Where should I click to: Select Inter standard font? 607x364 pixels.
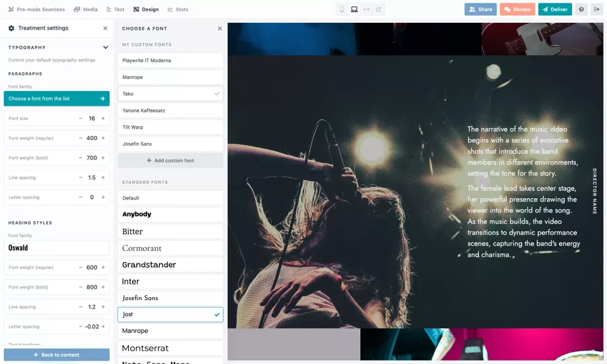[x=171, y=281]
